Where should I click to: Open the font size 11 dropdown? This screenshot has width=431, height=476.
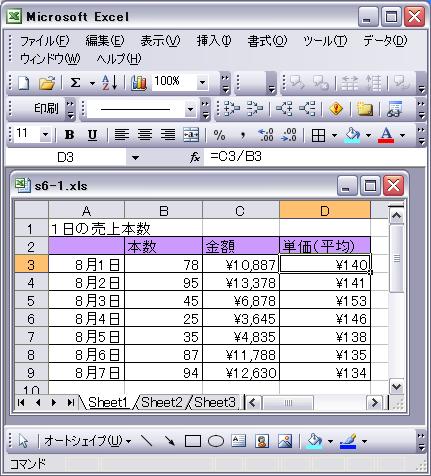click(45, 135)
